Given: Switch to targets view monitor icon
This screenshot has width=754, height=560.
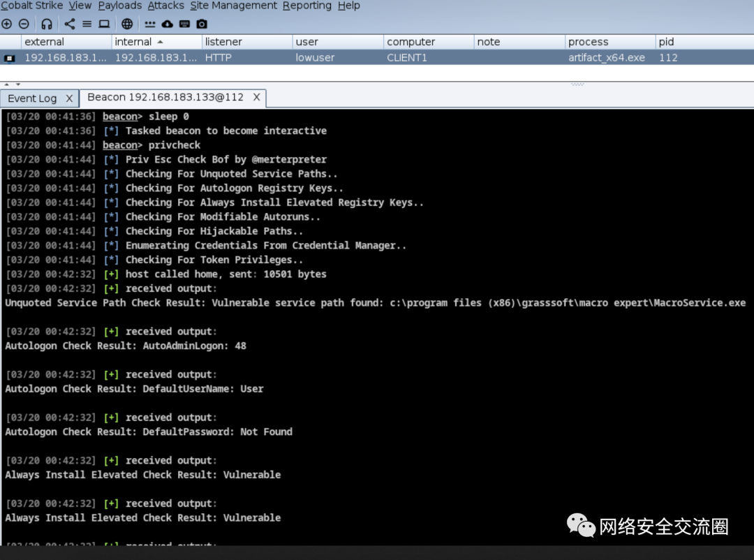Looking at the screenshot, I should coord(104,24).
